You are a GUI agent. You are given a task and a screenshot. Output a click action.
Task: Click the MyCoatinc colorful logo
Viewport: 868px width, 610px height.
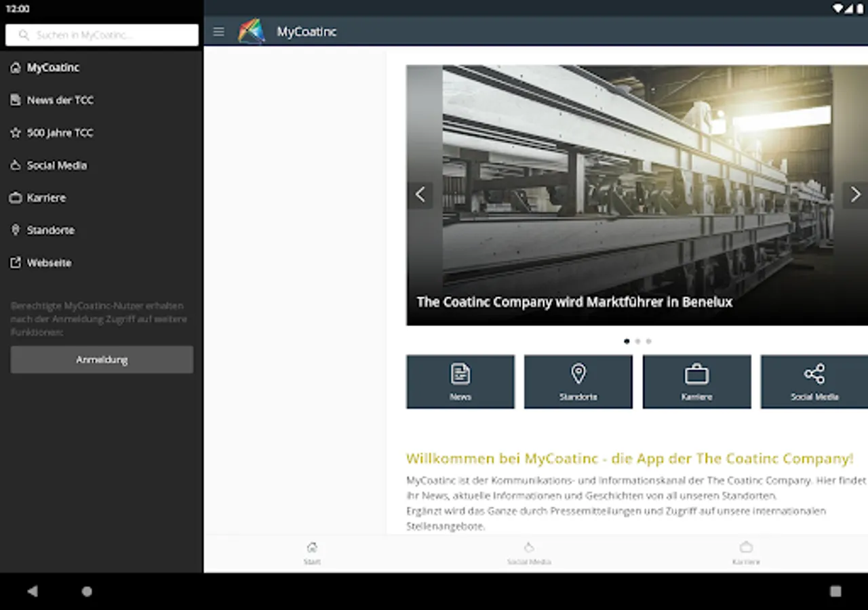point(252,31)
